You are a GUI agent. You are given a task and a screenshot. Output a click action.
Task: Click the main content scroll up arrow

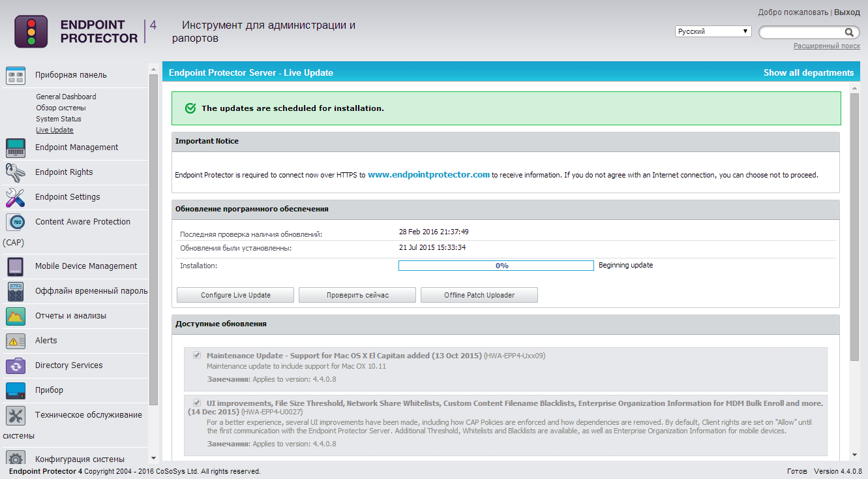(855, 87)
